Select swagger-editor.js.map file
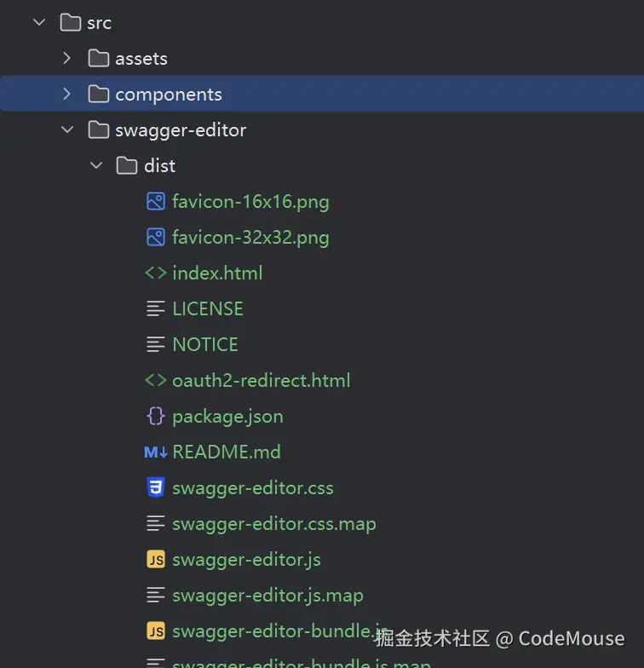This screenshot has width=644, height=668. [x=267, y=595]
